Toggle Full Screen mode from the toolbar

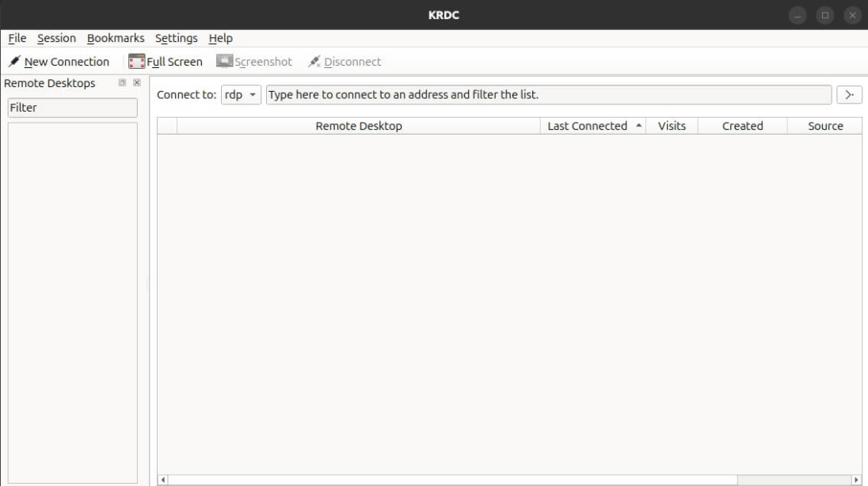166,62
